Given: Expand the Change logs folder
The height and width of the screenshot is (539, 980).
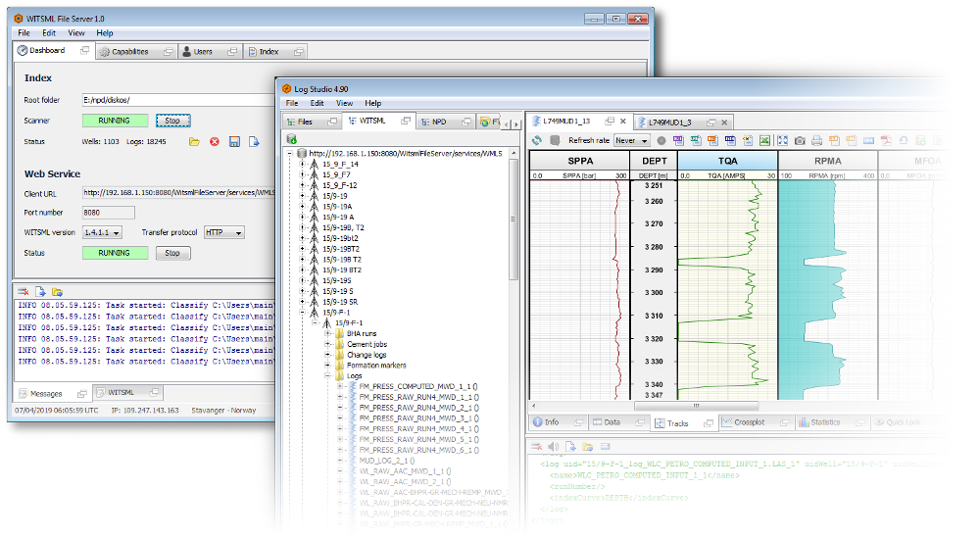Looking at the screenshot, I should click(x=327, y=355).
